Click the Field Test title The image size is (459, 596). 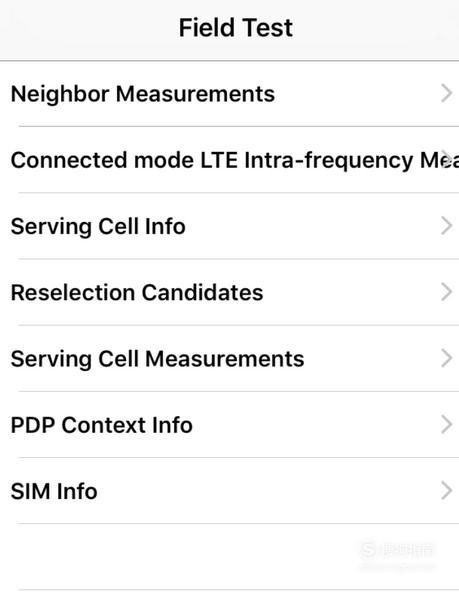click(x=236, y=28)
